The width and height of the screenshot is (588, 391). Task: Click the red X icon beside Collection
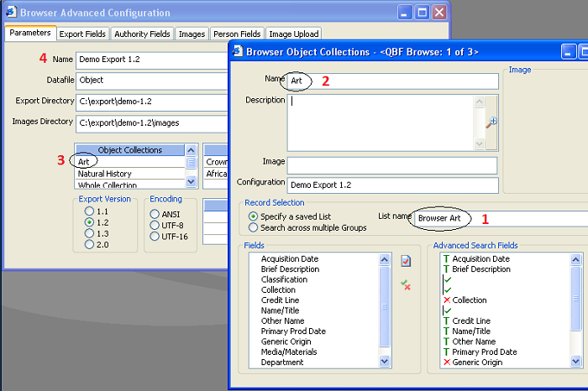447,300
